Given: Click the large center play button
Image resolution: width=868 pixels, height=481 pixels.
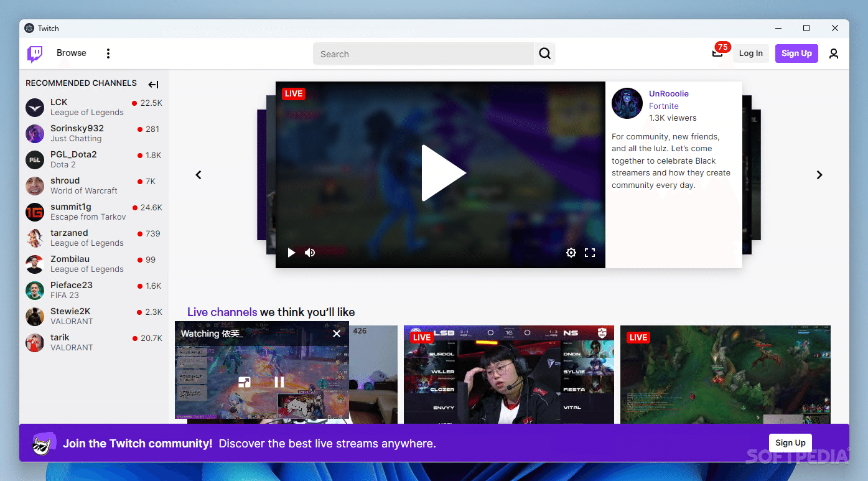Looking at the screenshot, I should pyautogui.click(x=443, y=173).
